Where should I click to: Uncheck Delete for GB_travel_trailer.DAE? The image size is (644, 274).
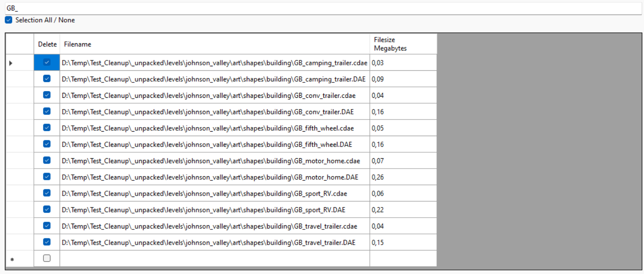(46, 242)
